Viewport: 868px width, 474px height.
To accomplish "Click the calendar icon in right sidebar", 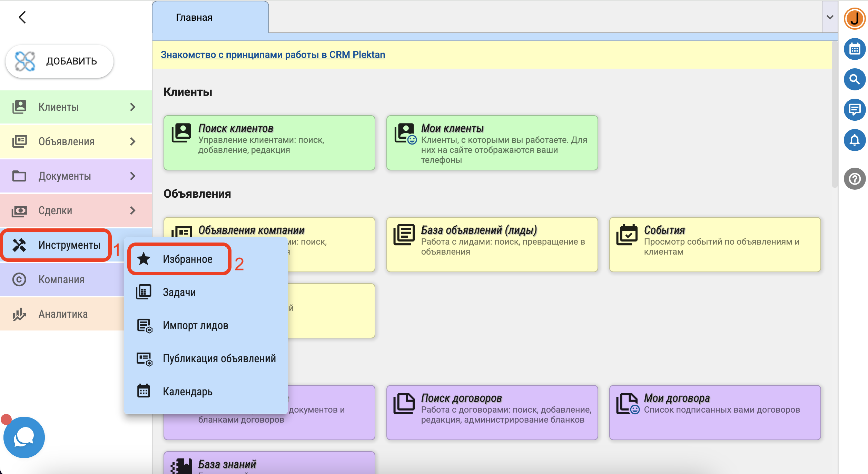I will pyautogui.click(x=854, y=49).
